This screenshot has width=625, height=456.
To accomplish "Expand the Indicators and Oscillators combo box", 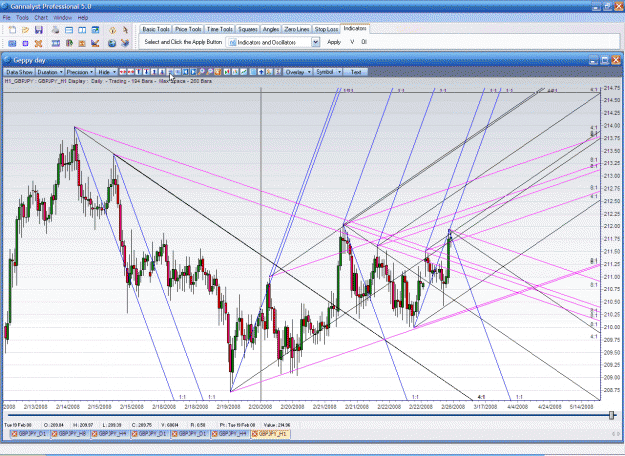I will click(x=315, y=42).
